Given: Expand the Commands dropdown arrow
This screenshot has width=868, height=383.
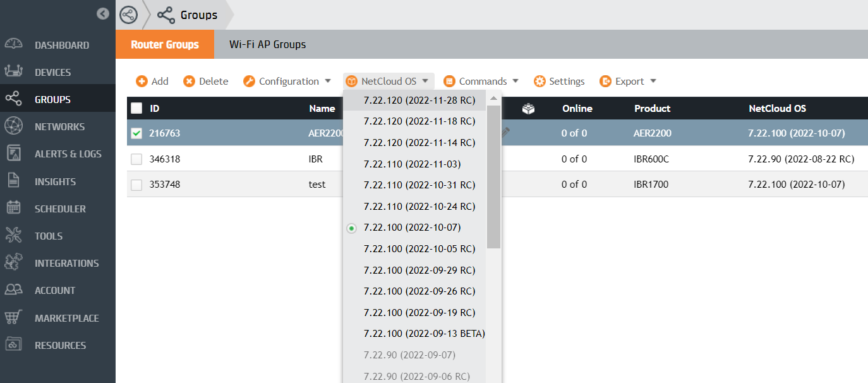Looking at the screenshot, I should (x=515, y=81).
